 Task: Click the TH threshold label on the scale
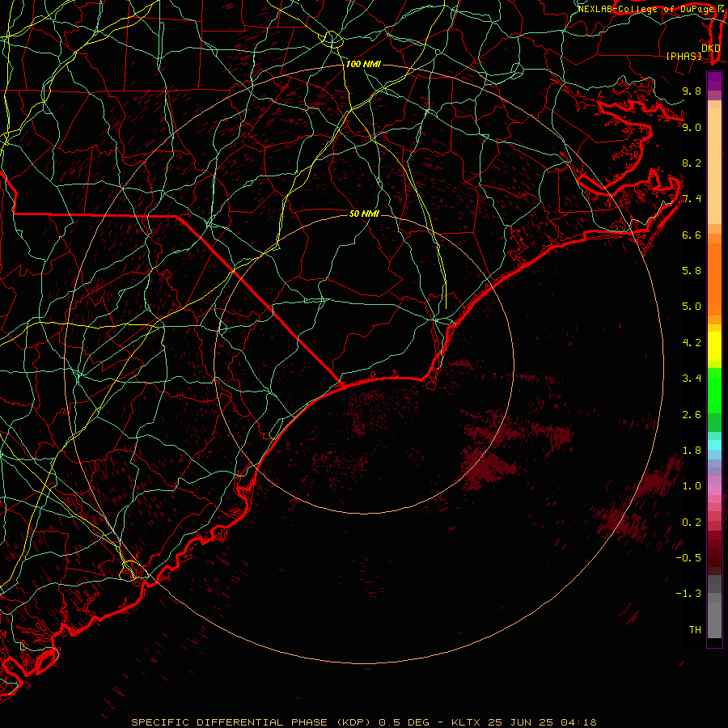695,630
